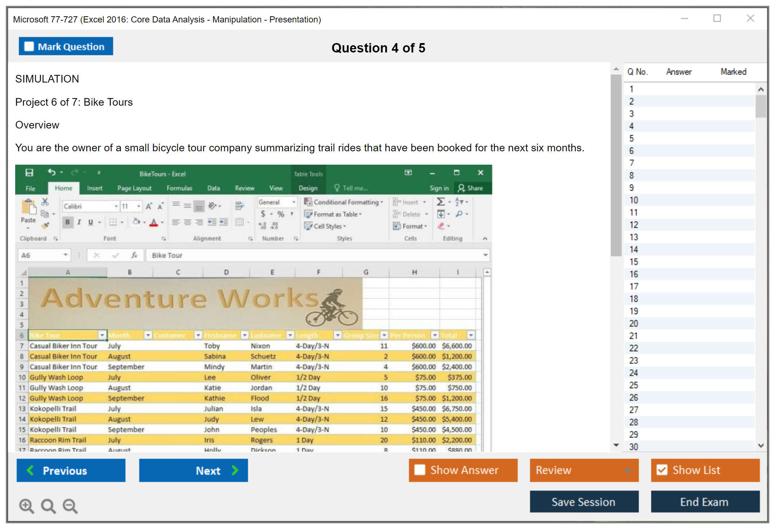Viewport: 778px width, 532px height.
Task: Click the AutoSum sigma icon
Action: tap(440, 202)
